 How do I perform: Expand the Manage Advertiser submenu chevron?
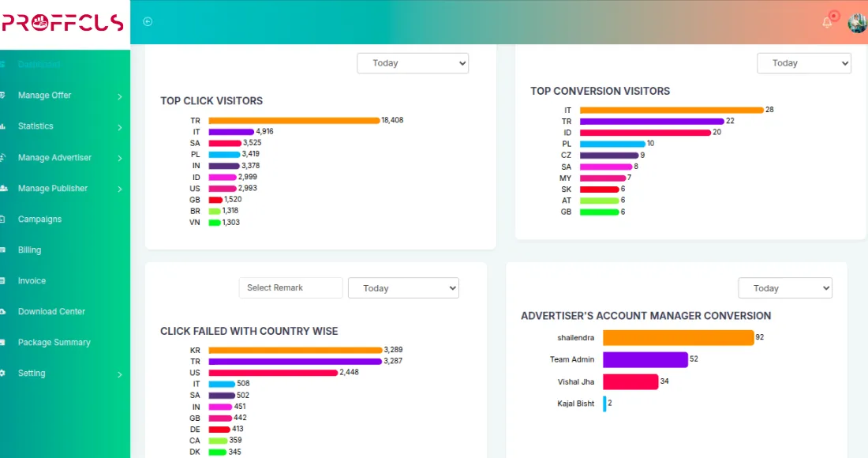pos(119,158)
